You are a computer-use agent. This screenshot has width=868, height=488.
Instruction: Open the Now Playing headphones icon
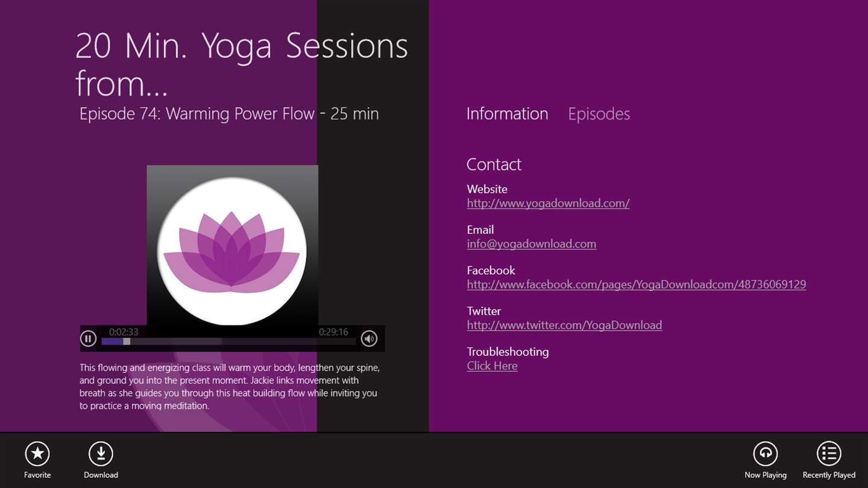click(x=766, y=454)
